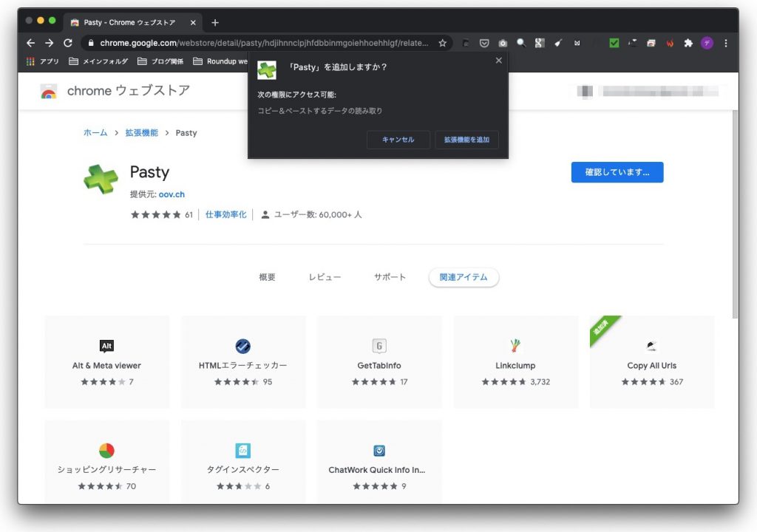Reload the page with the refresh icon
This screenshot has width=757, height=532.
(68, 43)
